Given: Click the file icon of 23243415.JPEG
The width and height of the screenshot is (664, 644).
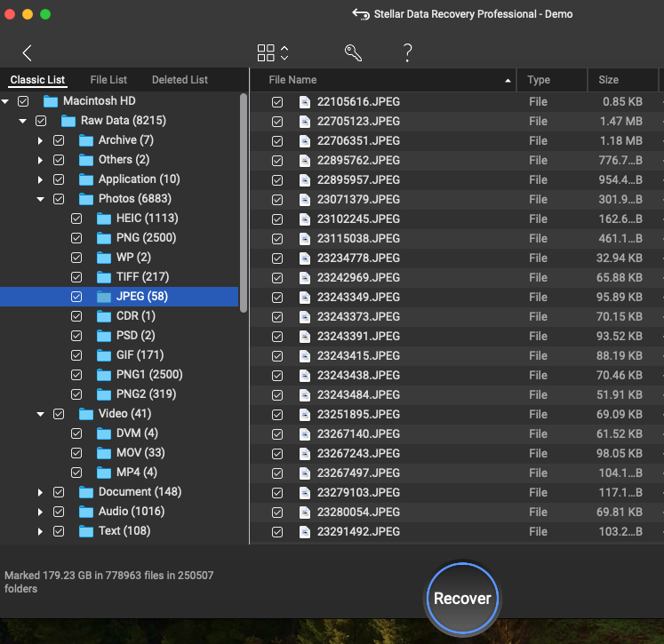Looking at the screenshot, I should pyautogui.click(x=305, y=356).
